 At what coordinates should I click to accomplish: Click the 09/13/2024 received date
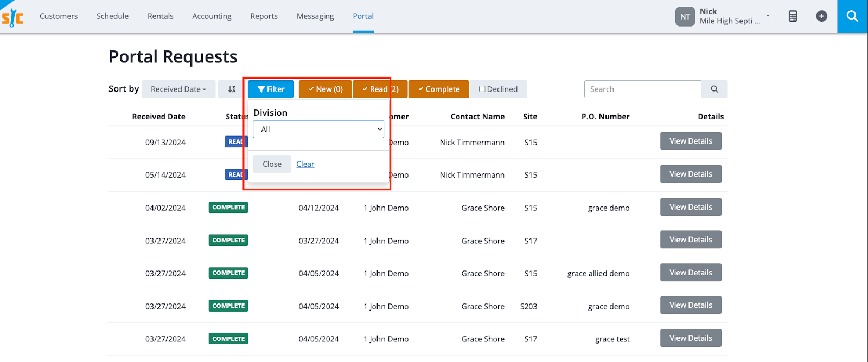pos(165,143)
